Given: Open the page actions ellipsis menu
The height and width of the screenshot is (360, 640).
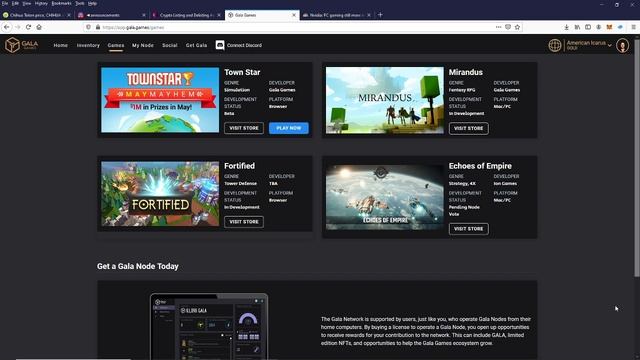Looking at the screenshot, I should click(498, 27).
